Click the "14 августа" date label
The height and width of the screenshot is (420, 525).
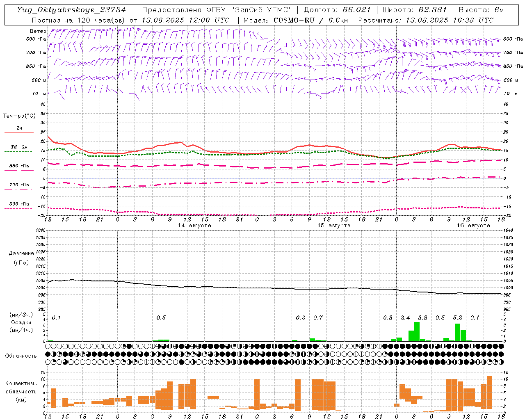[194, 226]
